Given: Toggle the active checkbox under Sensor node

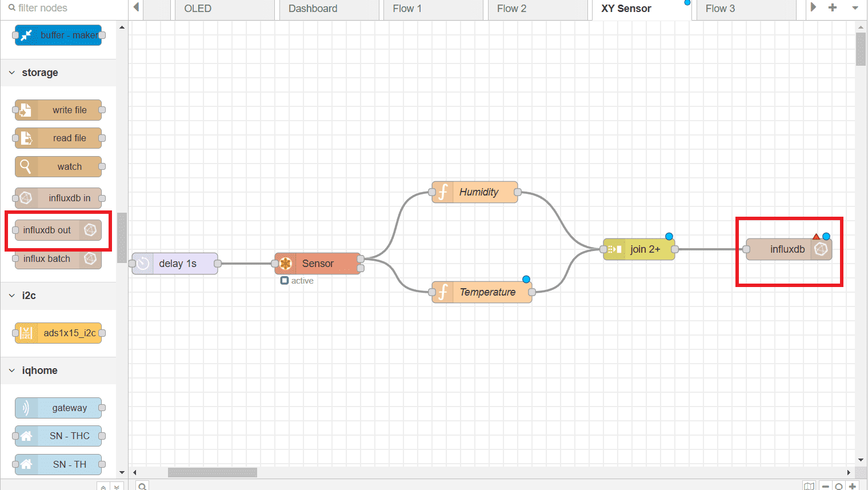Looking at the screenshot, I should pos(285,281).
